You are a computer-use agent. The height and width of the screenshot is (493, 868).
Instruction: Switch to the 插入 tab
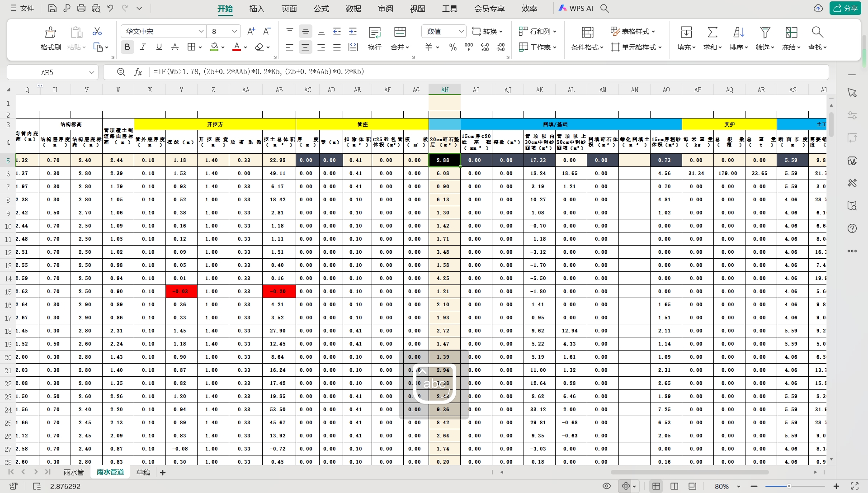257,9
